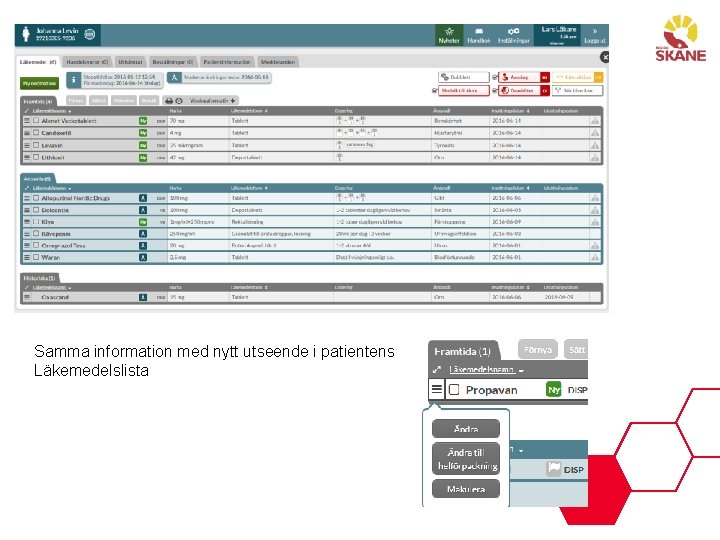
Task: Click the patient silhouette icon
Action: (x=26, y=34)
